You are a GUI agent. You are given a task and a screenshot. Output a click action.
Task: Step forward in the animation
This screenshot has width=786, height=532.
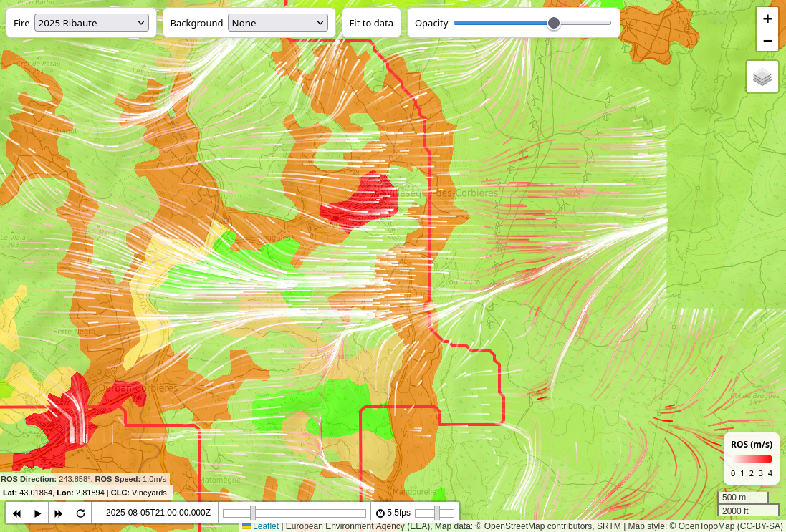point(59,513)
